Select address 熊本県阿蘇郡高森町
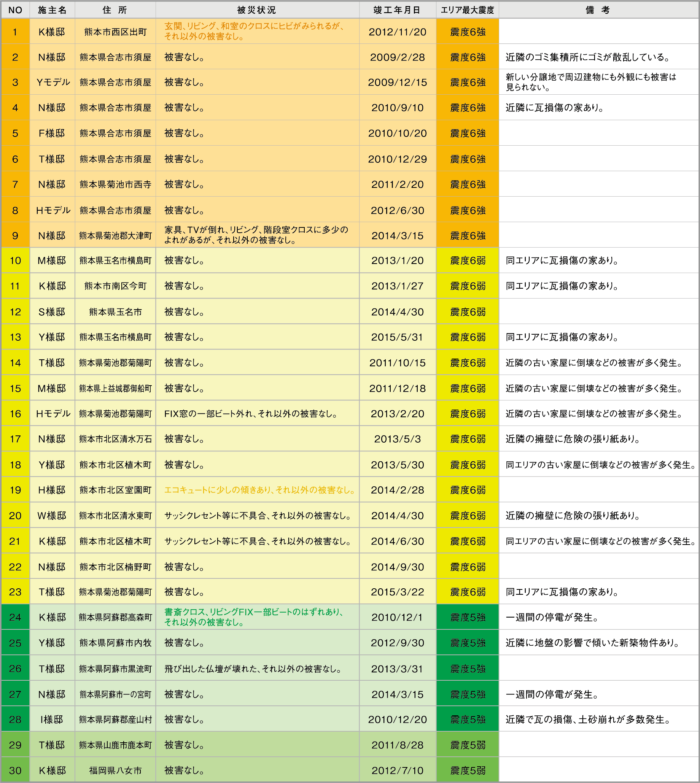Viewport: 700px width, 783px height. tap(115, 617)
